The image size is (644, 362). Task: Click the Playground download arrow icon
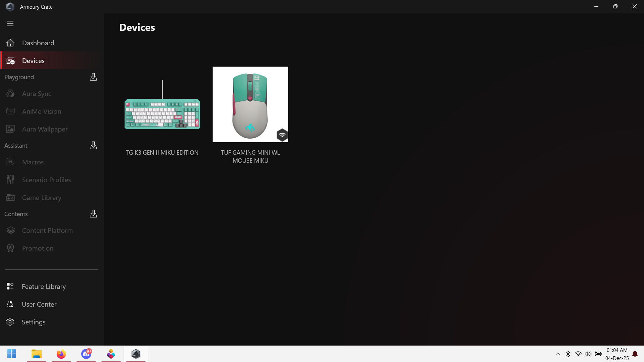click(x=93, y=77)
